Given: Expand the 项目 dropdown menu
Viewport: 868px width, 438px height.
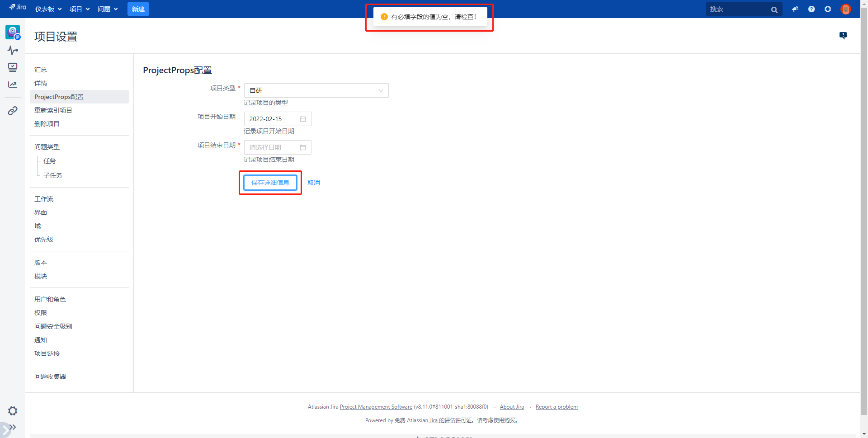Looking at the screenshot, I should click(x=80, y=9).
